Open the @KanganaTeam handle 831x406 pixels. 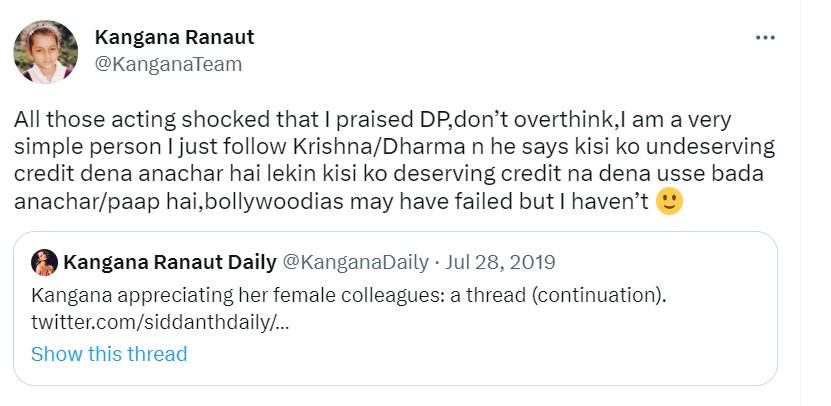tap(168, 64)
